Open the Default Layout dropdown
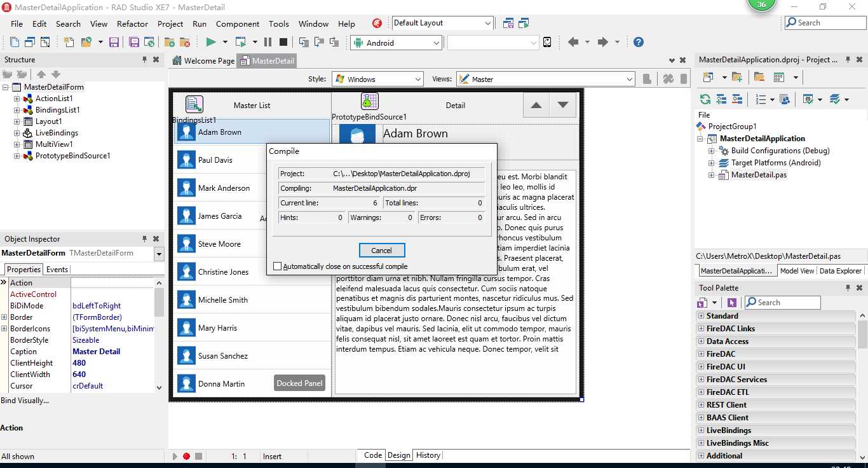The height and width of the screenshot is (468, 868). pos(487,24)
